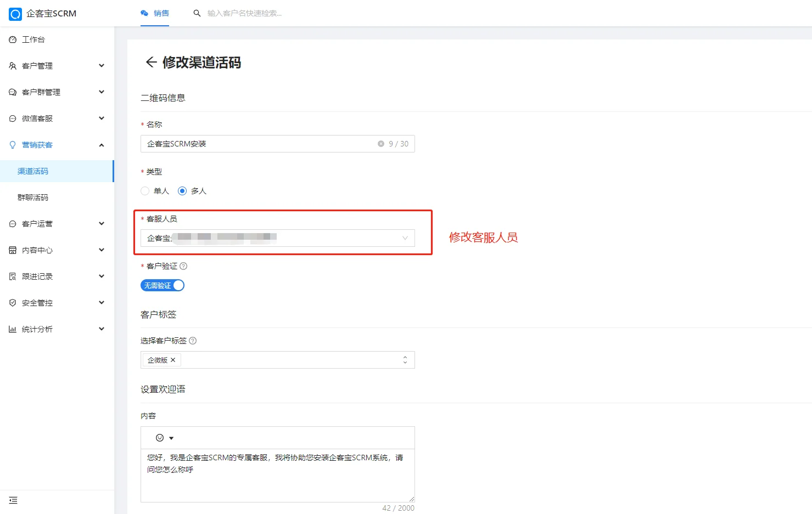812x514 pixels.
Task: Click the 客户群管理 group icon
Action: 13,92
